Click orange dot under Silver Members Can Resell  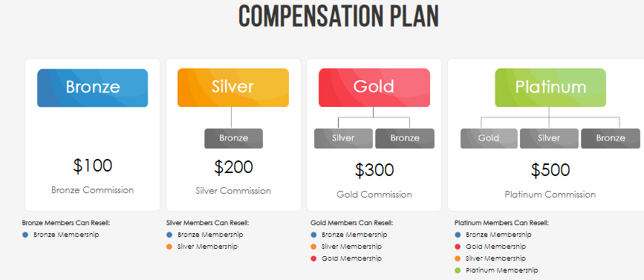[x=169, y=247]
